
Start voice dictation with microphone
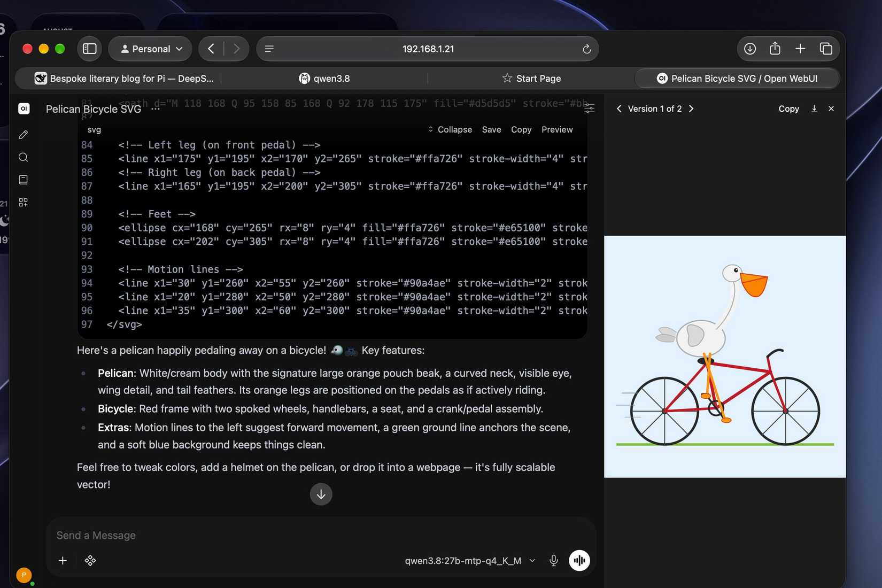(x=554, y=560)
